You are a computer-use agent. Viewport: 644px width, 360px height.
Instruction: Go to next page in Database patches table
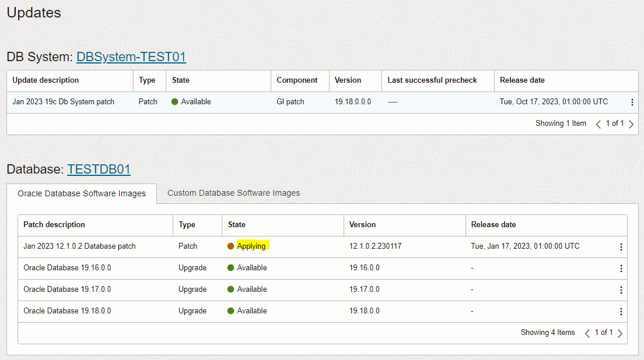[620, 333]
